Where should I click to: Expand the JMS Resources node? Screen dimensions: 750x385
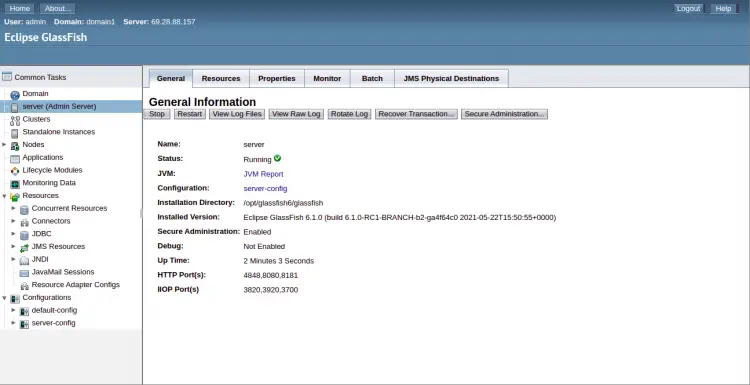coord(14,246)
